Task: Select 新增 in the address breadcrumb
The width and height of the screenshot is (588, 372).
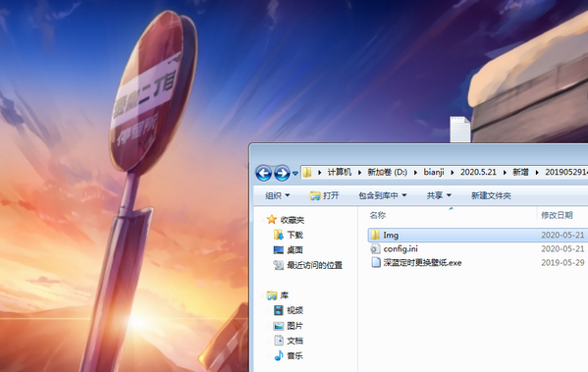Action: coord(520,172)
